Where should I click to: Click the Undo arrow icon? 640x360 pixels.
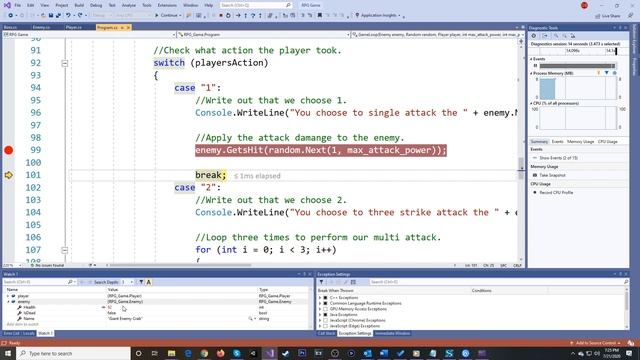click(x=68, y=16)
